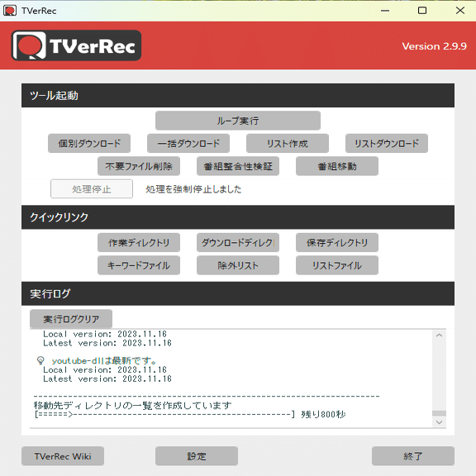Open 設定 settings
The width and height of the screenshot is (476, 476).
coord(197,456)
